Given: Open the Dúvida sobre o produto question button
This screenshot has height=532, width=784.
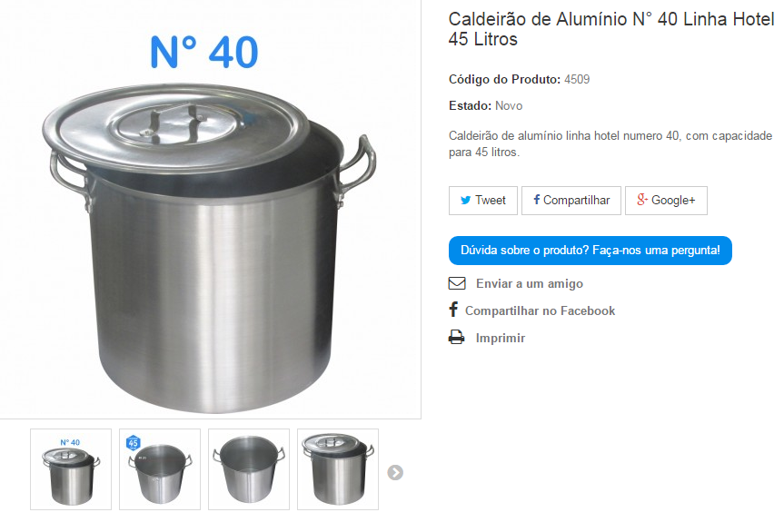Looking at the screenshot, I should tap(590, 251).
